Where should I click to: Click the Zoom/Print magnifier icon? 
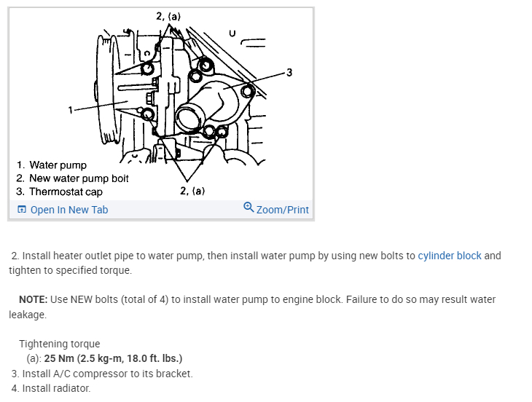[x=249, y=208]
